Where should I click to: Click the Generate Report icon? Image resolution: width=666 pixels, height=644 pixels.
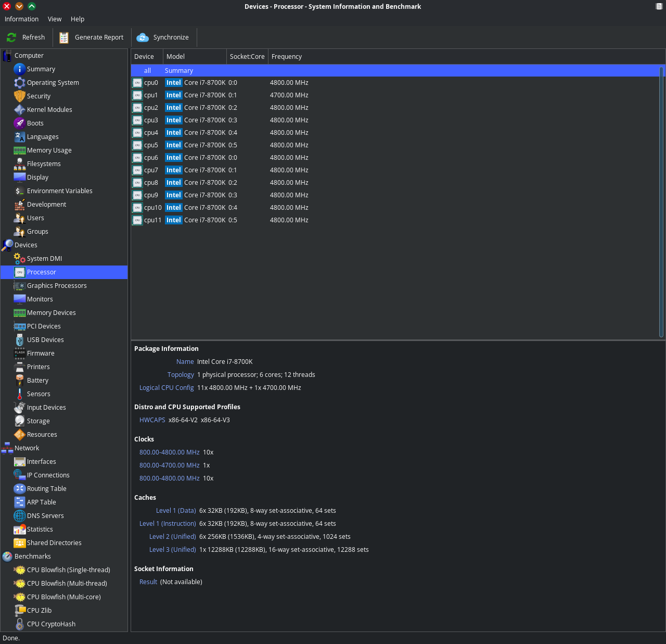pyautogui.click(x=64, y=37)
